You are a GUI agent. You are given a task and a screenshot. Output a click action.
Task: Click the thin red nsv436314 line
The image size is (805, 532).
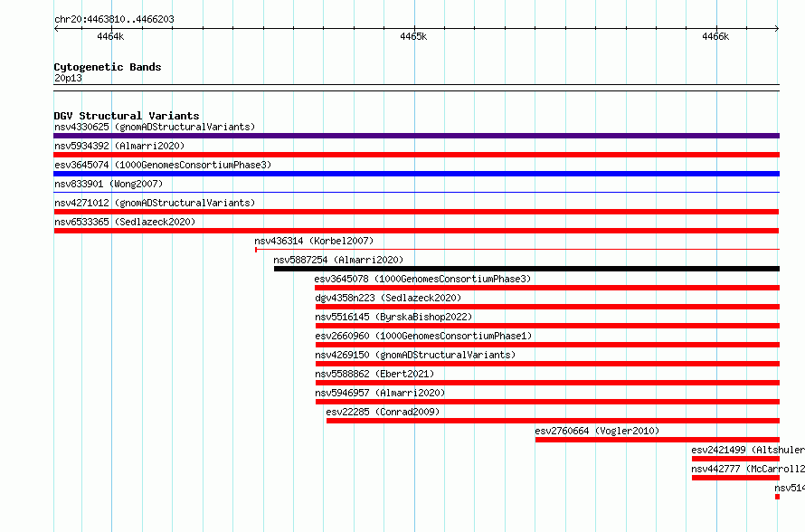coord(517,250)
